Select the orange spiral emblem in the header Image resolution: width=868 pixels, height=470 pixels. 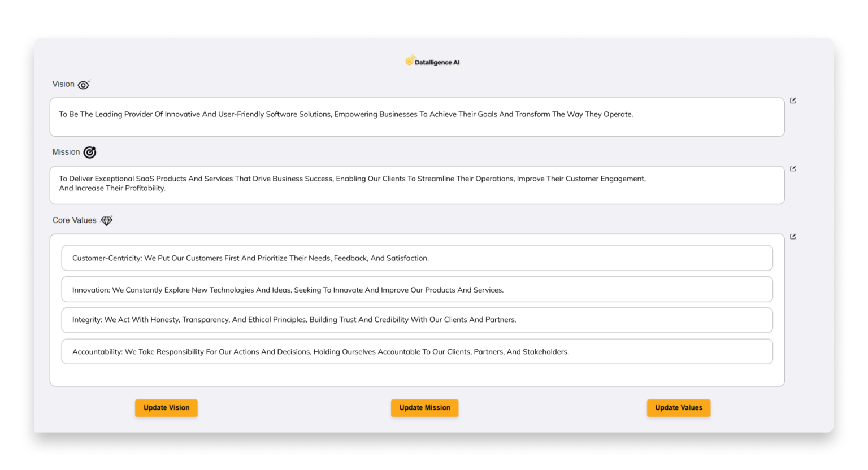(x=409, y=60)
